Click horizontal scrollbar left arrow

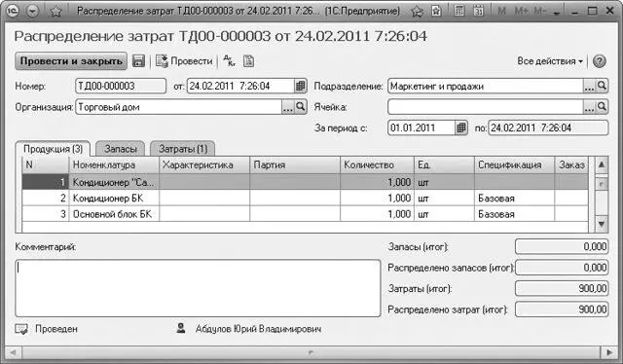[13, 352]
